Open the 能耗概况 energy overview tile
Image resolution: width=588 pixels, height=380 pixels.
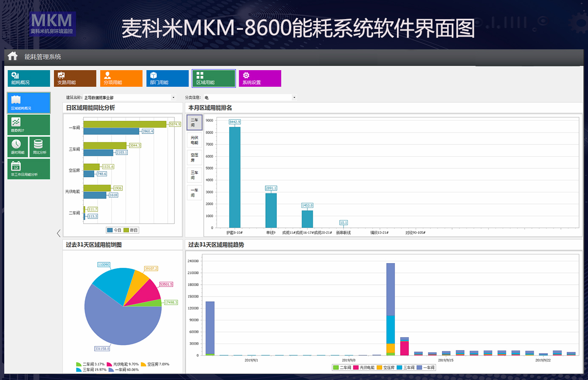[x=29, y=79]
